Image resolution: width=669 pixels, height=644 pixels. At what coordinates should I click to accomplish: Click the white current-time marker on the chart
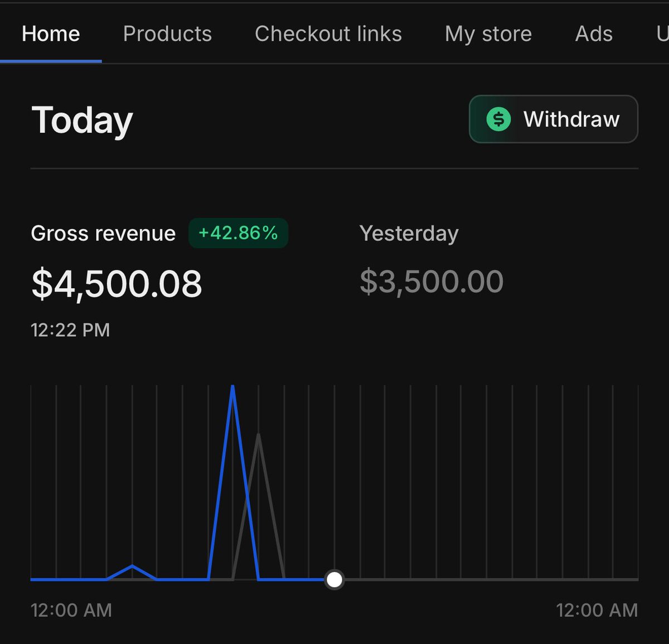(334, 579)
